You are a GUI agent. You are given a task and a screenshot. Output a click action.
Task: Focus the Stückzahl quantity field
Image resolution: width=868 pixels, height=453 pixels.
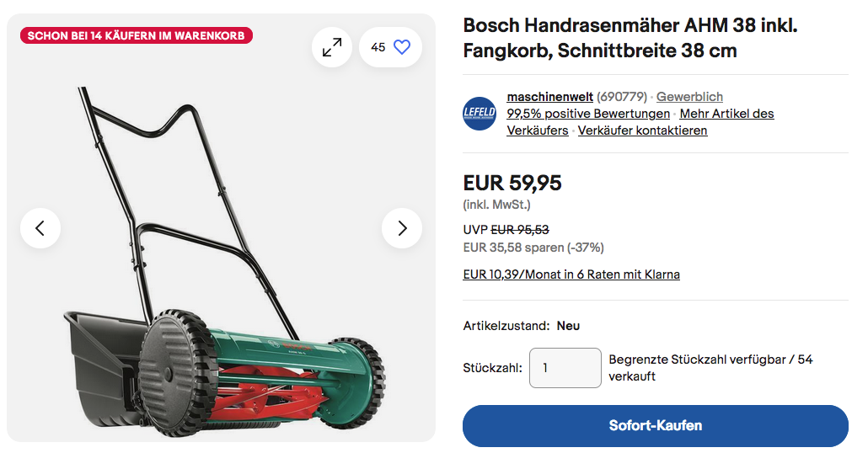pos(565,368)
